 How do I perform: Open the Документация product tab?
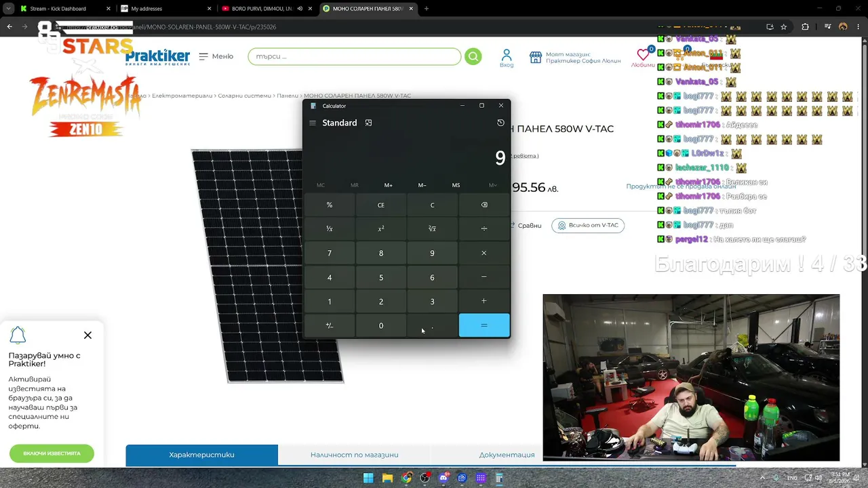pyautogui.click(x=507, y=455)
